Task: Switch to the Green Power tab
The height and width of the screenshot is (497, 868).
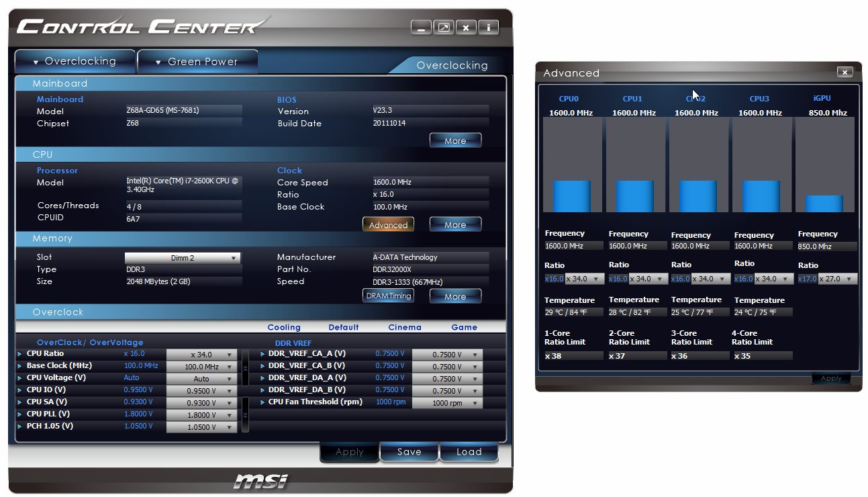Action: 197,61
